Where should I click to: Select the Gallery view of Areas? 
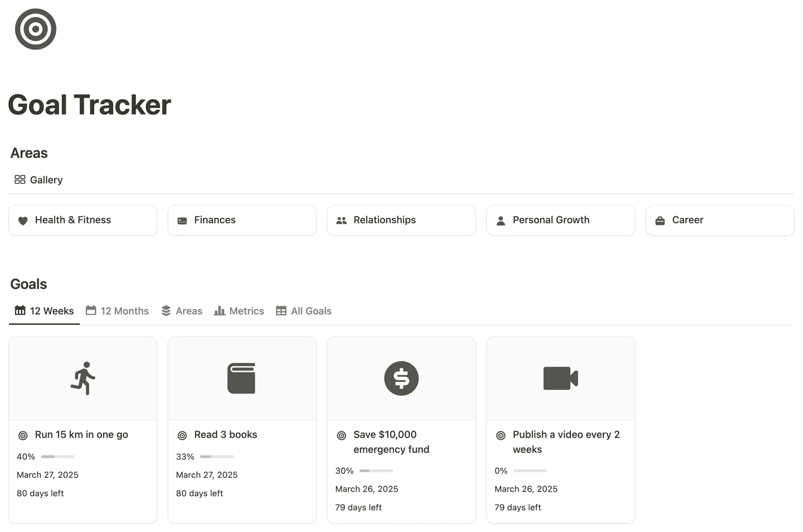39,180
